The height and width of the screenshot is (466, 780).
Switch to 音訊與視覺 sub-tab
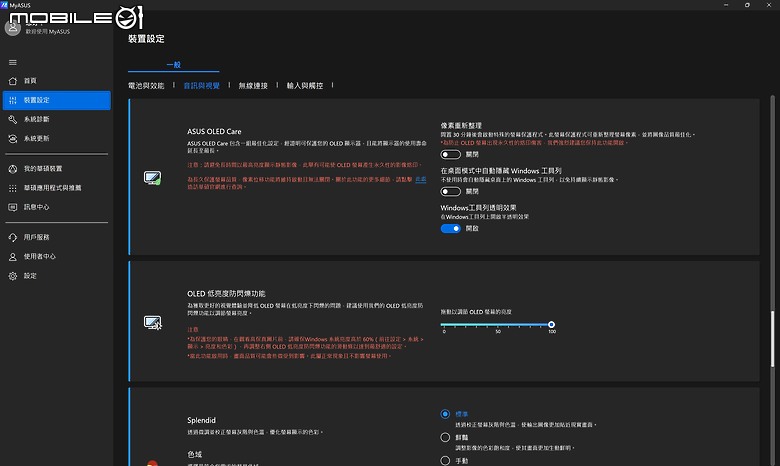pyautogui.click(x=201, y=86)
